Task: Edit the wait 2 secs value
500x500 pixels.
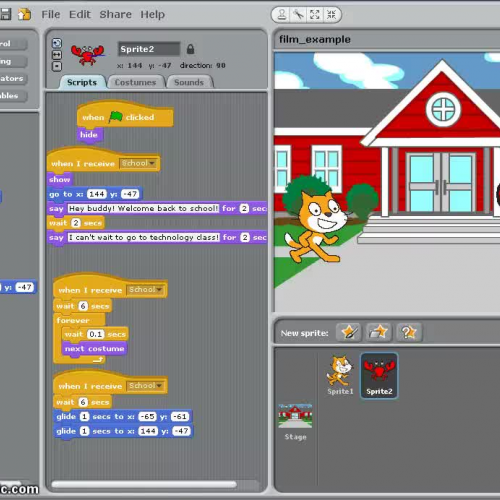Action: click(76, 223)
